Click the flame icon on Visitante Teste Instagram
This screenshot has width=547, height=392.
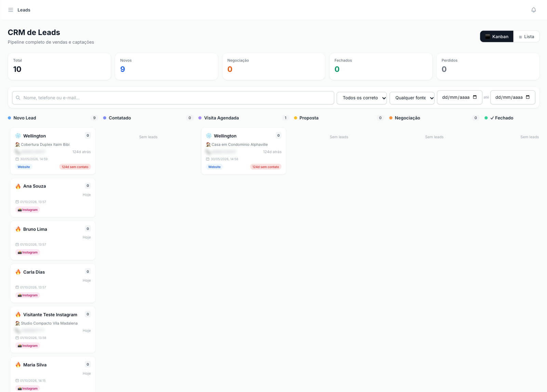tap(18, 315)
